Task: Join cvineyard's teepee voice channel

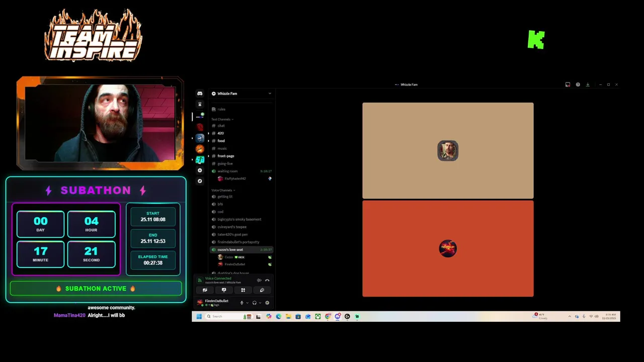Action: [x=242, y=227]
